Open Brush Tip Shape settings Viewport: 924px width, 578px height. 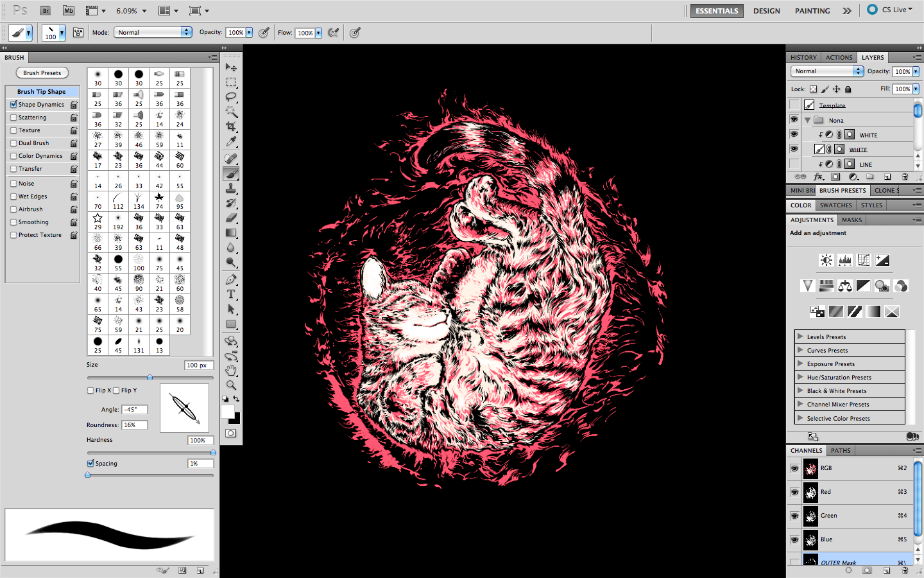pos(42,91)
